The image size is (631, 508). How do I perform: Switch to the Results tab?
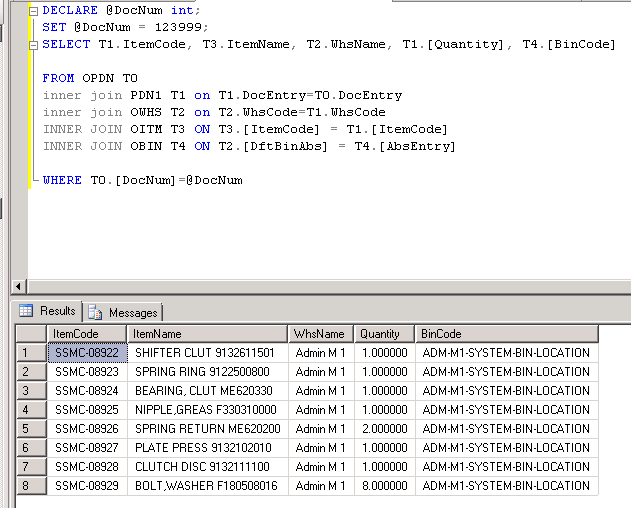point(47,311)
